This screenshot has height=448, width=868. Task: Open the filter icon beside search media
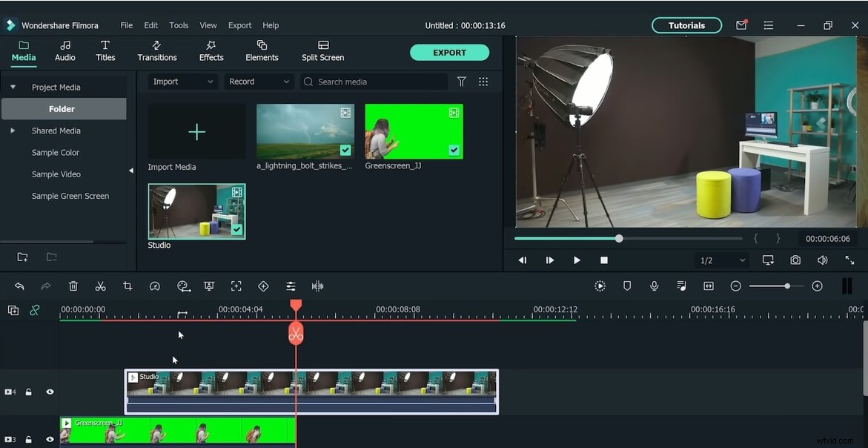point(462,82)
